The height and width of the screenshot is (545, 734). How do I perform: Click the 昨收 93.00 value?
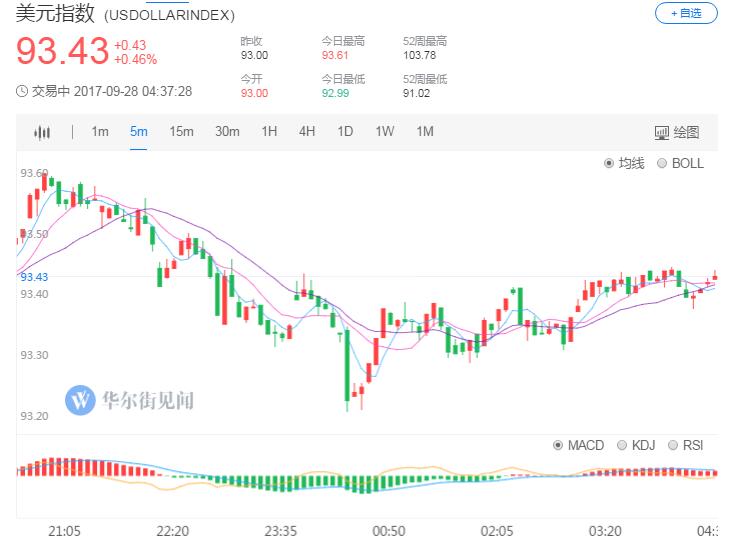(254, 55)
